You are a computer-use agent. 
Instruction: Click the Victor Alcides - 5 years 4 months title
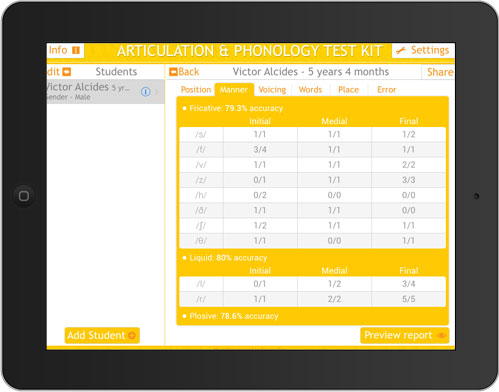click(x=311, y=72)
